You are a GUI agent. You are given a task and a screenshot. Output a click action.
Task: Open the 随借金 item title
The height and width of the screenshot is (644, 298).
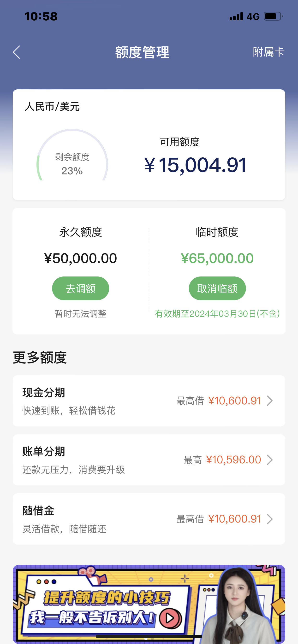[x=38, y=511]
